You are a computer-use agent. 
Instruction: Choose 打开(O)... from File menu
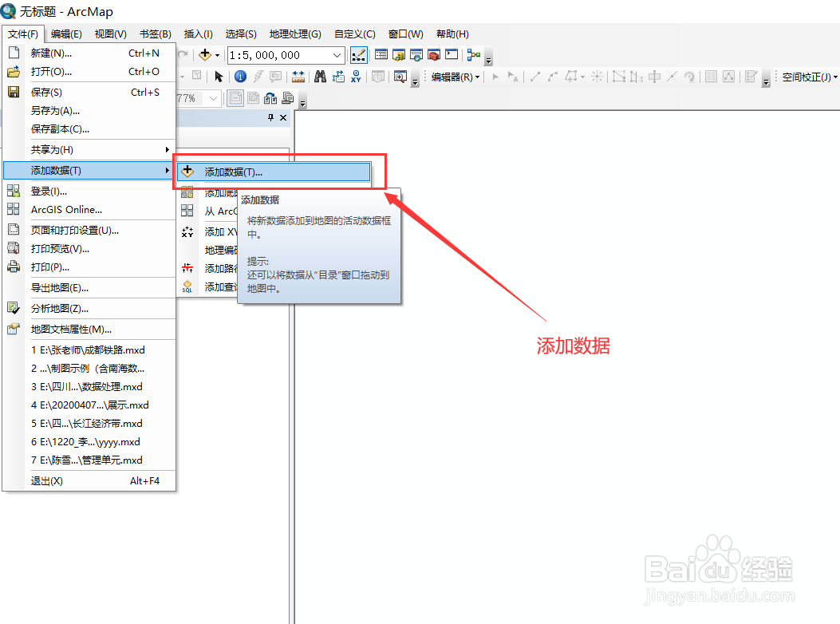coord(89,71)
